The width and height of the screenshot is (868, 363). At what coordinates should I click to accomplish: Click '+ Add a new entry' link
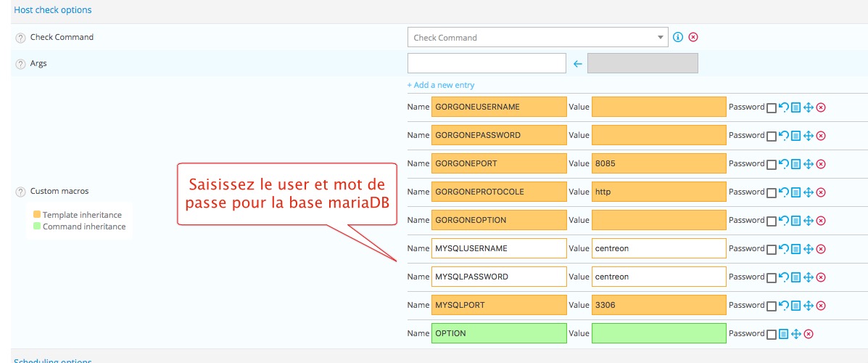[x=441, y=85]
